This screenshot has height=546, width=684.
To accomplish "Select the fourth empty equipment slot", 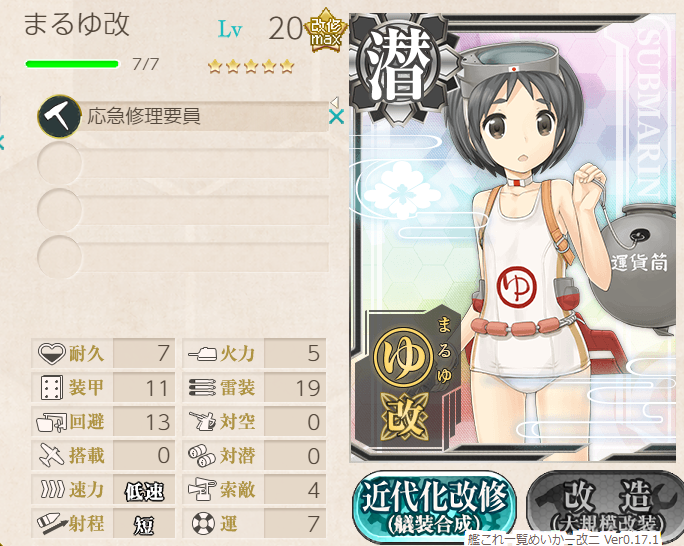I will point(183,257).
